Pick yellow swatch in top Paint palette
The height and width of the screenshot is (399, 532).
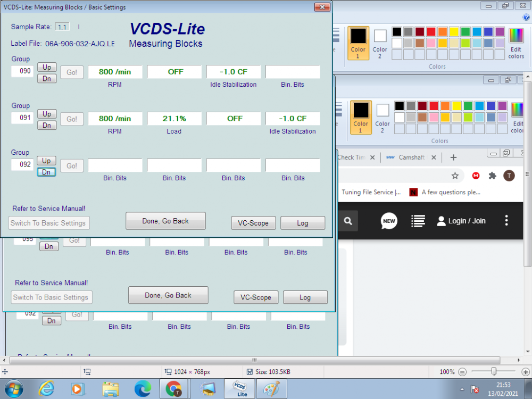tap(454, 31)
